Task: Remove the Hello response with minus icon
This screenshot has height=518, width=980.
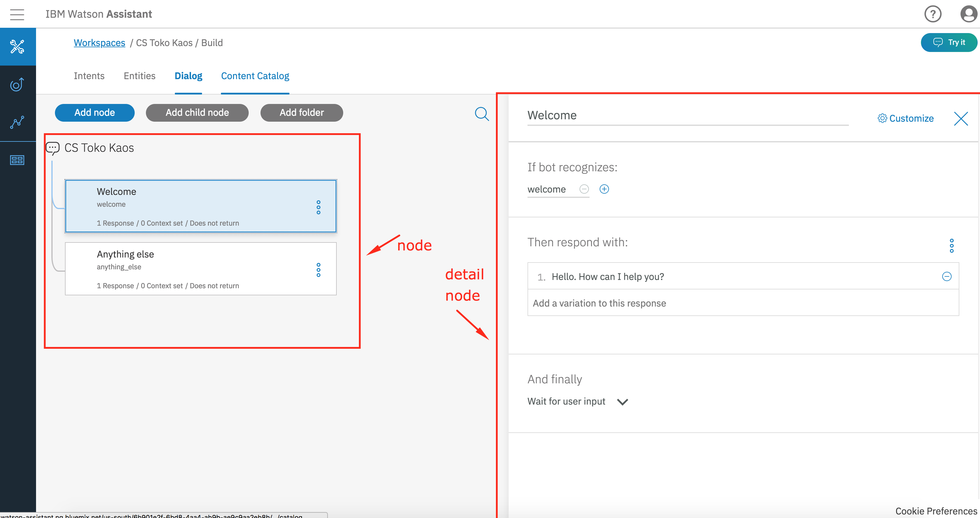Action: pyautogui.click(x=947, y=276)
